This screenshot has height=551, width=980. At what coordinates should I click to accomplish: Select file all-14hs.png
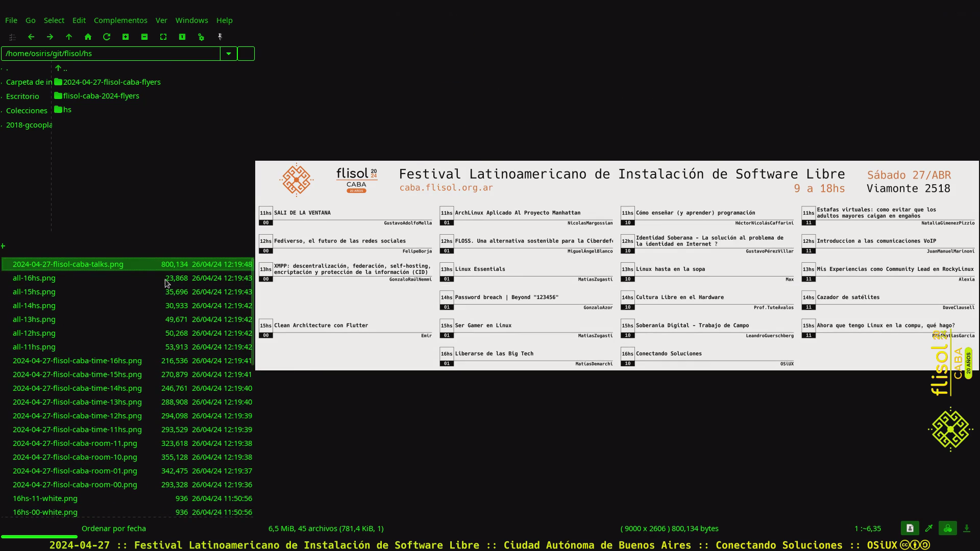coord(128,306)
